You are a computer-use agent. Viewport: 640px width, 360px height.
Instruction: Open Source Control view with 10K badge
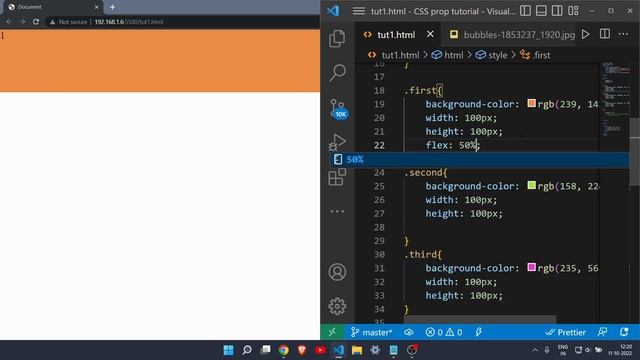338,109
